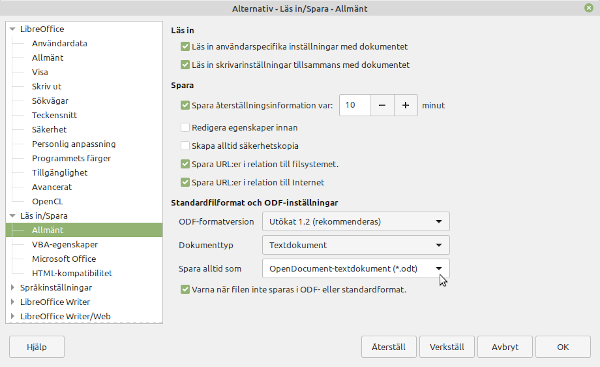Select Säkerhet in the tree
This screenshot has height=367, width=600.
click(49, 129)
